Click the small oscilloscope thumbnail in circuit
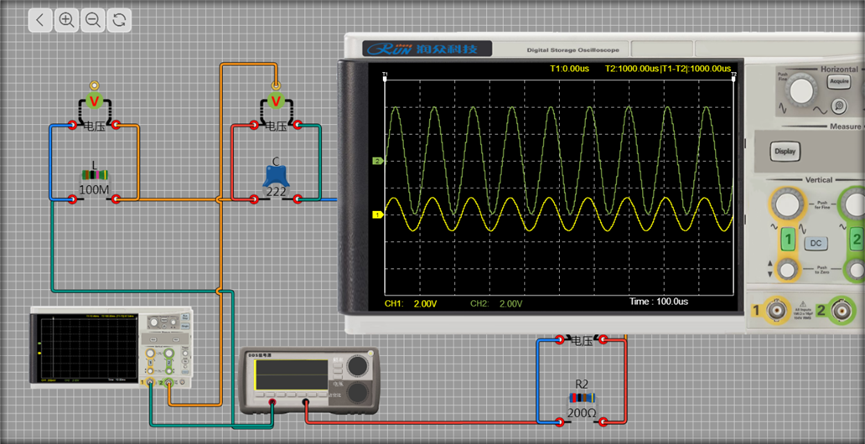The image size is (865, 444). click(x=110, y=347)
